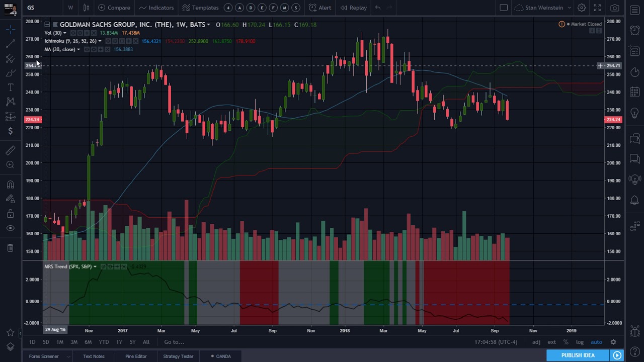Select the 5Y time range
The height and width of the screenshot is (362, 644).
(132, 342)
